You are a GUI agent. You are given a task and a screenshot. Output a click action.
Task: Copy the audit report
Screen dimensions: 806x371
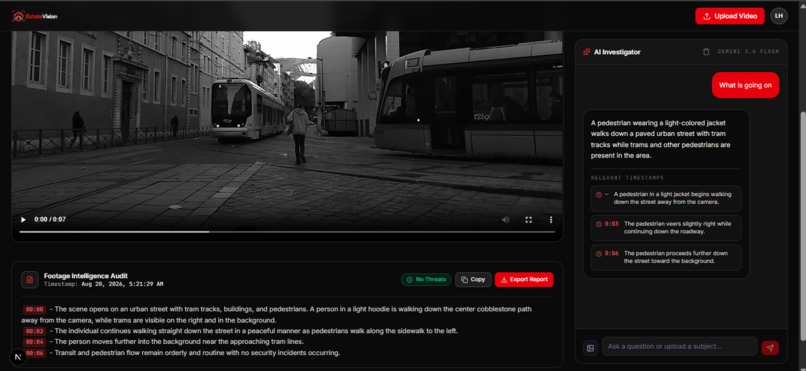tap(473, 280)
